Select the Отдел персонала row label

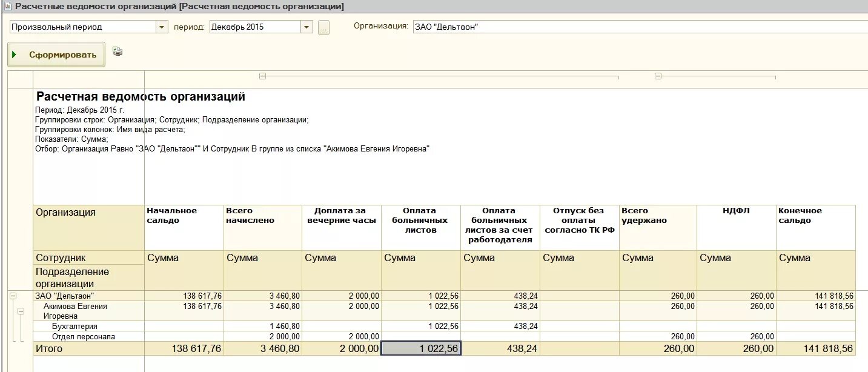[89, 336]
